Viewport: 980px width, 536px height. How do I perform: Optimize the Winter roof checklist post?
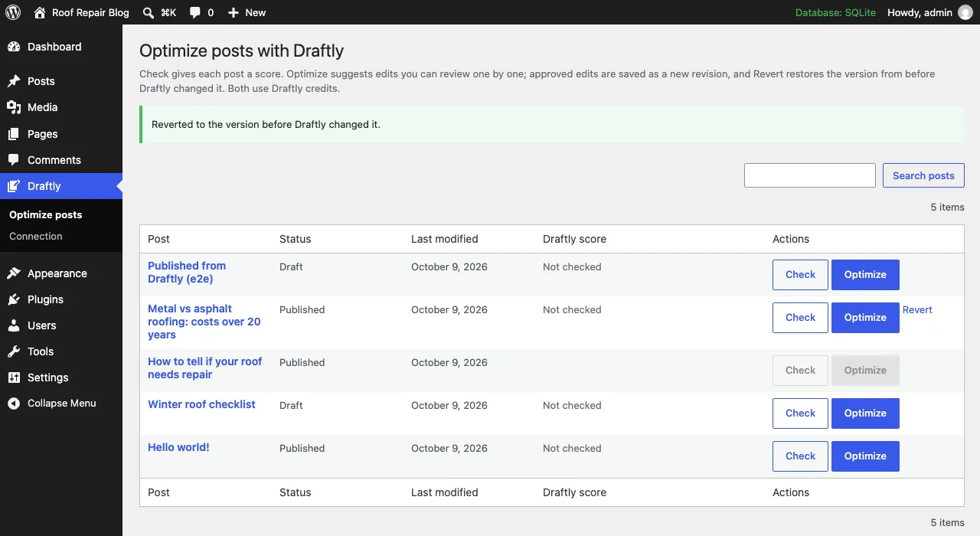pyautogui.click(x=865, y=413)
